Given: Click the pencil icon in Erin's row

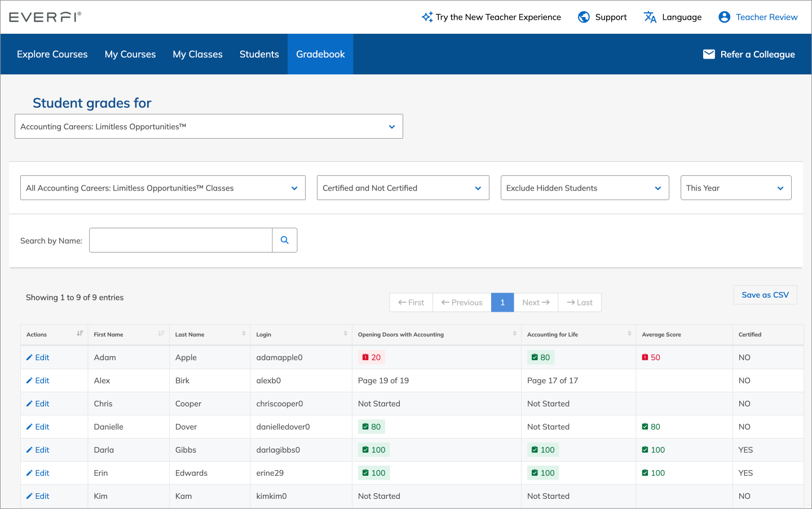Looking at the screenshot, I should tap(29, 473).
